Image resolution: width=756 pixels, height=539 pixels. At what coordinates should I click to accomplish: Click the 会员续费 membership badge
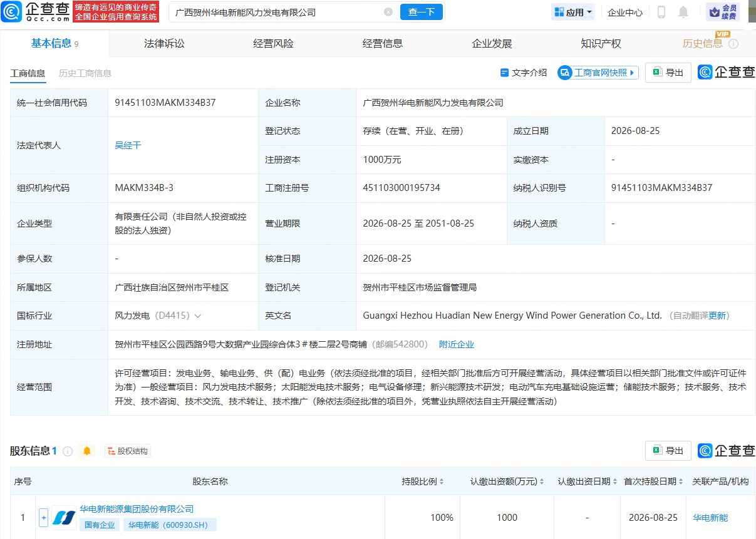point(723,12)
